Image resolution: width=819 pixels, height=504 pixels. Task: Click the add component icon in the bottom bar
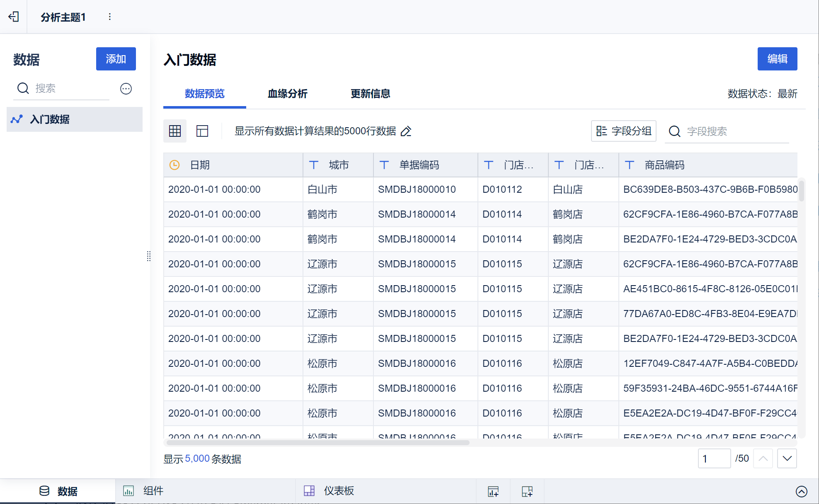tap(493, 492)
